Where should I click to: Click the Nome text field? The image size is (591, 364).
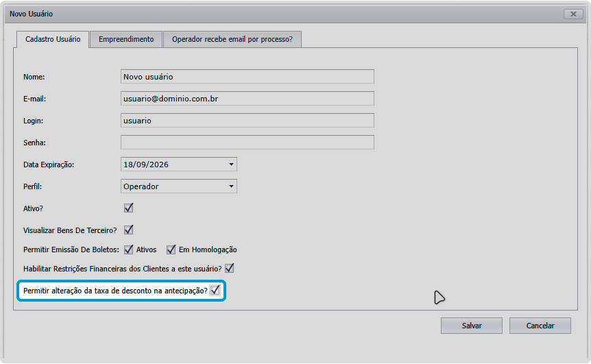tap(247, 77)
